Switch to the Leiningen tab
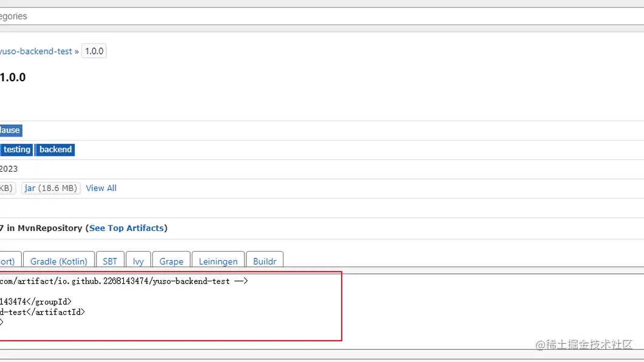 (x=218, y=260)
